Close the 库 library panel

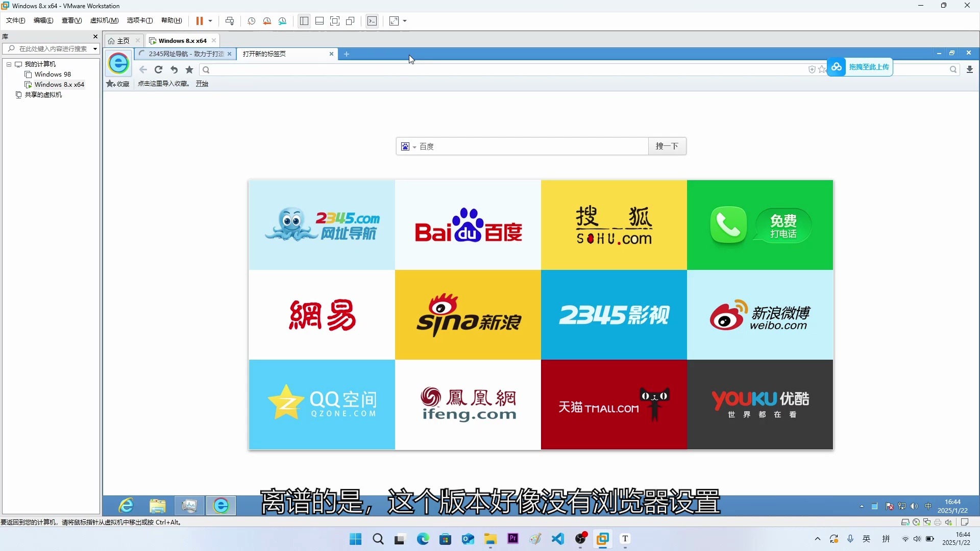click(x=95, y=37)
